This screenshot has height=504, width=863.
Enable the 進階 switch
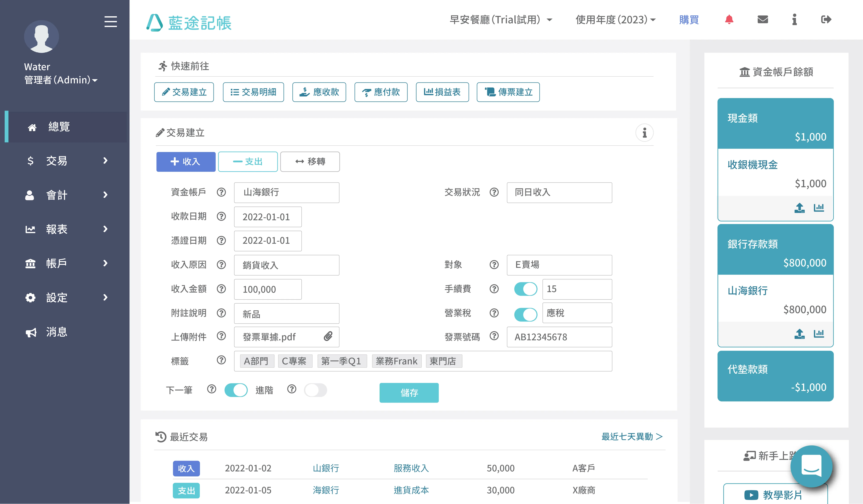pyautogui.click(x=315, y=390)
